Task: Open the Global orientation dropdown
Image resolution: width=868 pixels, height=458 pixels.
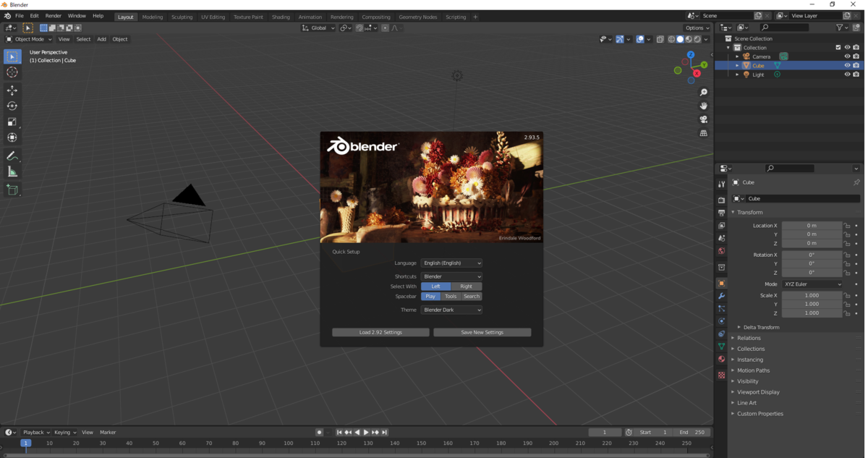Action: tap(318, 27)
